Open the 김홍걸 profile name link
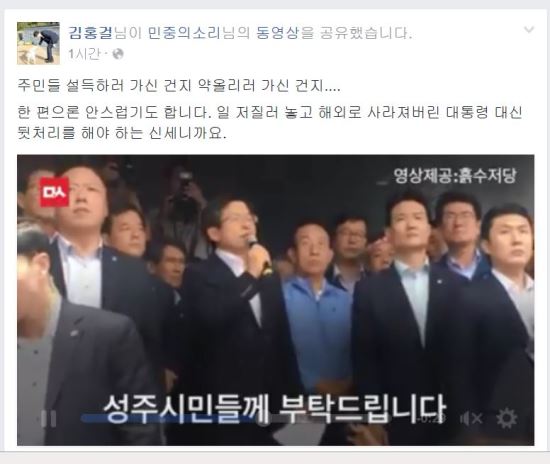The width and height of the screenshot is (550, 464). point(90,33)
